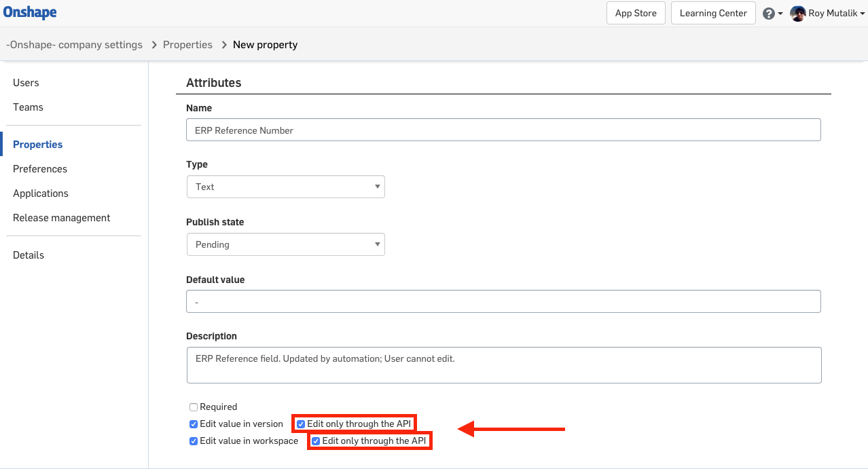Click into the Description text area
The width and height of the screenshot is (868, 469).
[503, 365]
